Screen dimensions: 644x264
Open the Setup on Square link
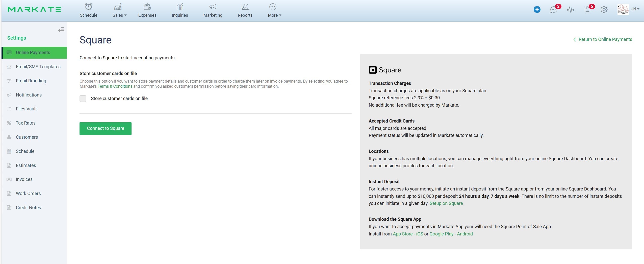pyautogui.click(x=446, y=204)
